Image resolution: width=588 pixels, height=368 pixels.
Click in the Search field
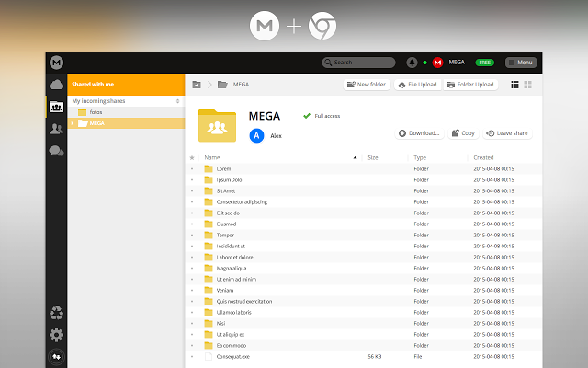(358, 63)
